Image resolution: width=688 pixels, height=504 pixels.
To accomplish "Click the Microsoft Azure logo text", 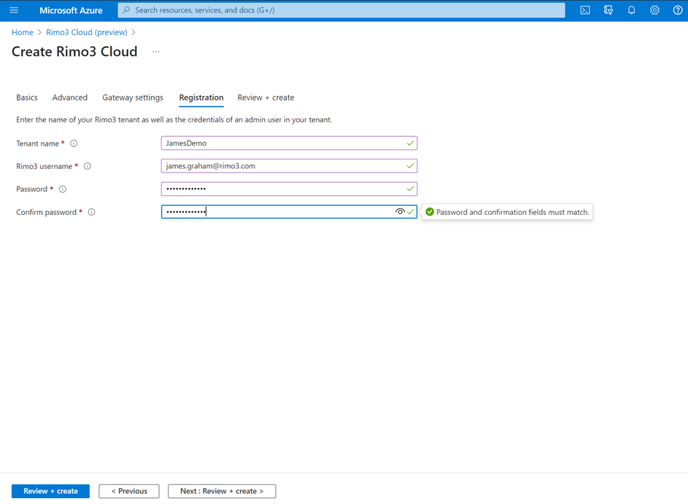I will coord(71,11).
